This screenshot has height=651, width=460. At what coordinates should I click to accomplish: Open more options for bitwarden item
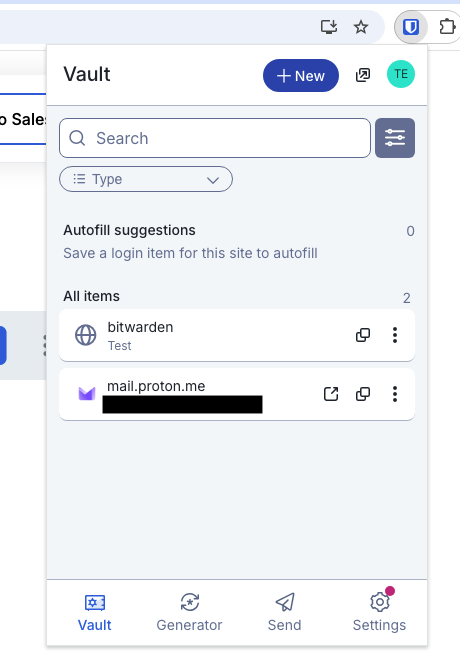point(395,335)
